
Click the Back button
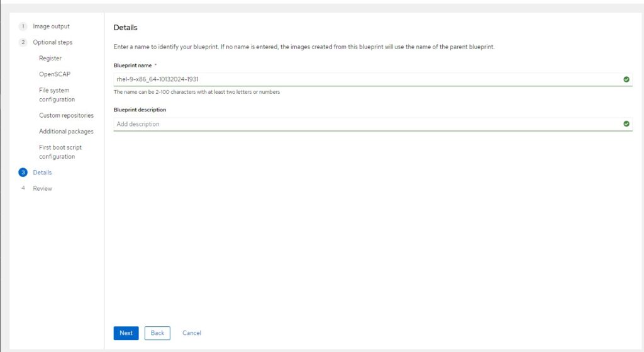pos(157,333)
